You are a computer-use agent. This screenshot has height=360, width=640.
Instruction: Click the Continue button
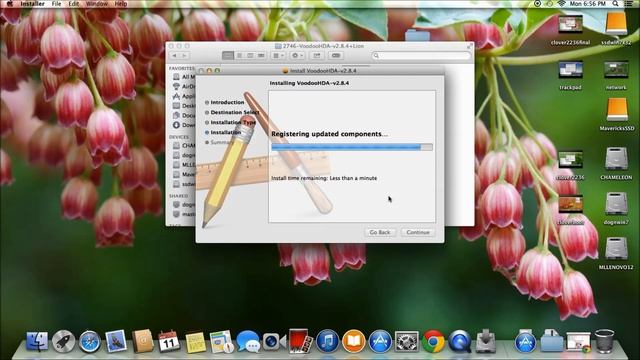tap(418, 232)
